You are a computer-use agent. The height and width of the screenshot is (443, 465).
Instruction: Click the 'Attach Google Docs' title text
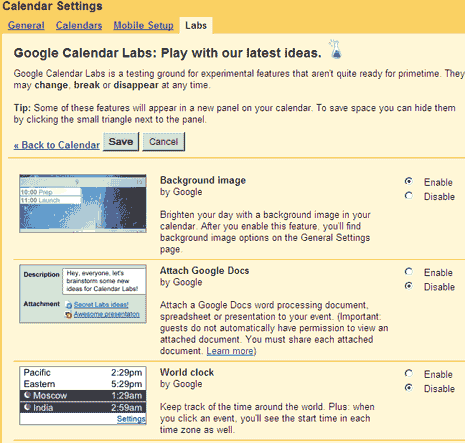tap(204, 271)
